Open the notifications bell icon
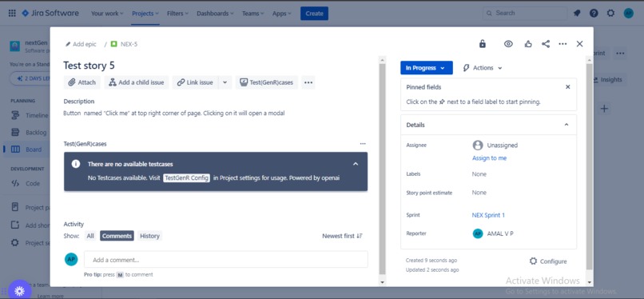 [x=577, y=13]
